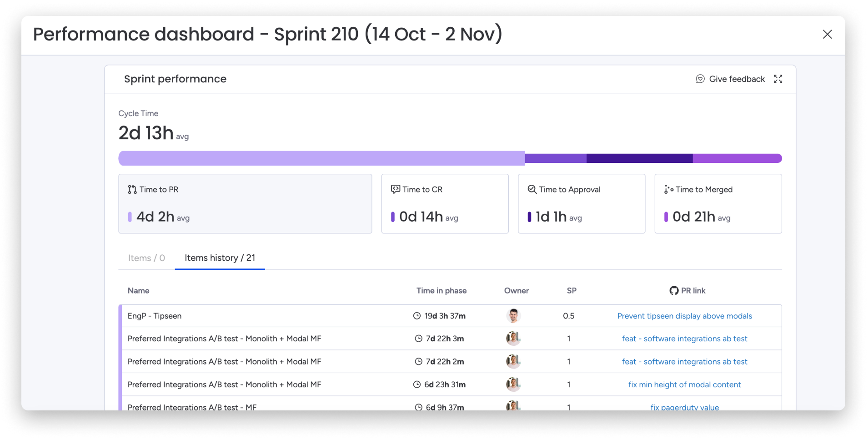868x440 pixels.
Task: Open the Prevent tipseen display above modals link
Action: [x=684, y=316]
